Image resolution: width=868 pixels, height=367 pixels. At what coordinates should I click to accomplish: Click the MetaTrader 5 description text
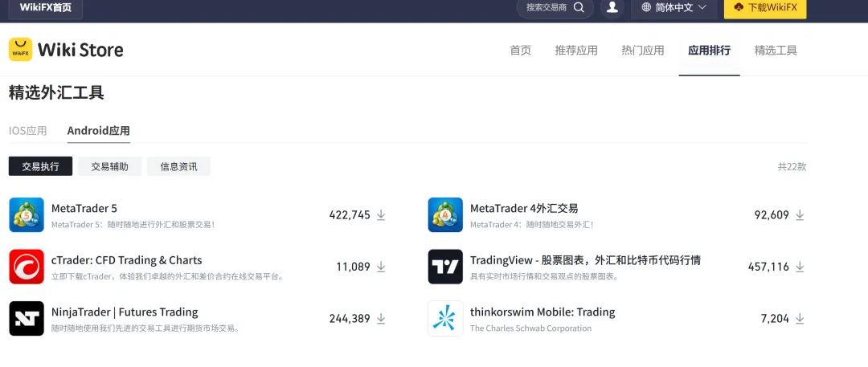[133, 225]
